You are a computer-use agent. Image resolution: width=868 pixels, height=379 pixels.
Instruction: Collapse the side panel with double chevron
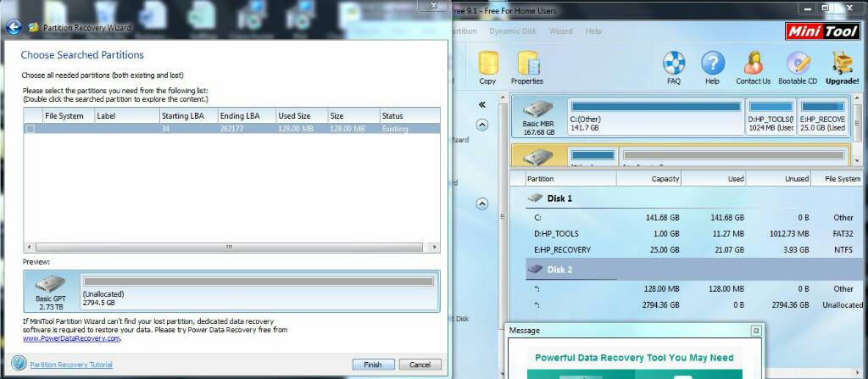click(x=482, y=105)
